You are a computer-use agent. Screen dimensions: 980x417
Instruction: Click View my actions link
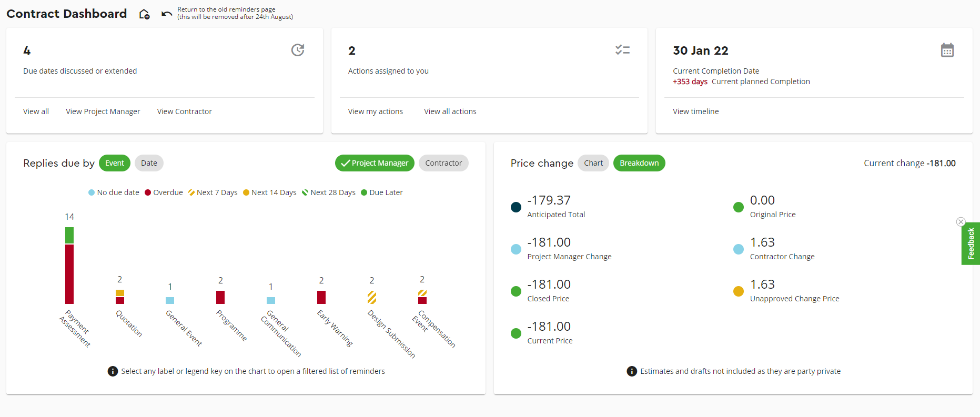point(375,111)
